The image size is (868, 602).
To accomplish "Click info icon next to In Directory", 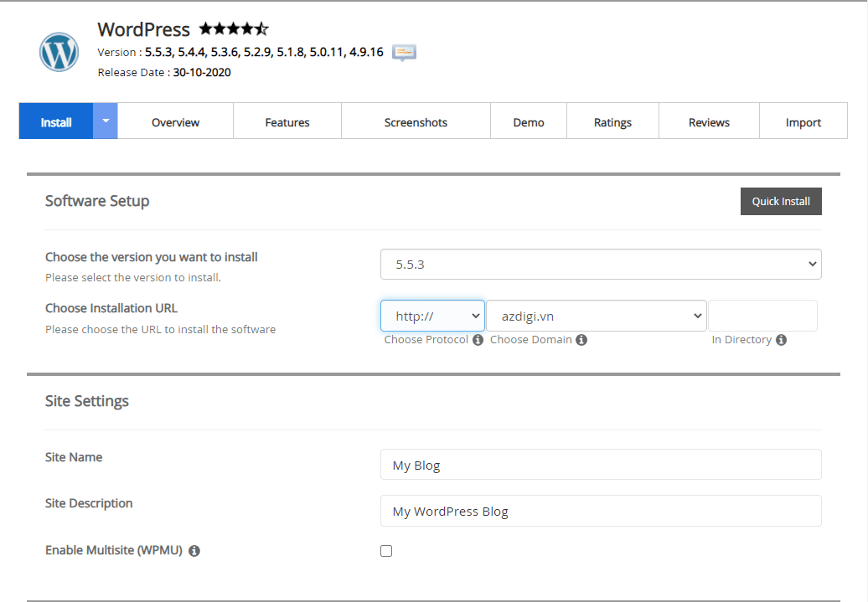I will (x=781, y=340).
